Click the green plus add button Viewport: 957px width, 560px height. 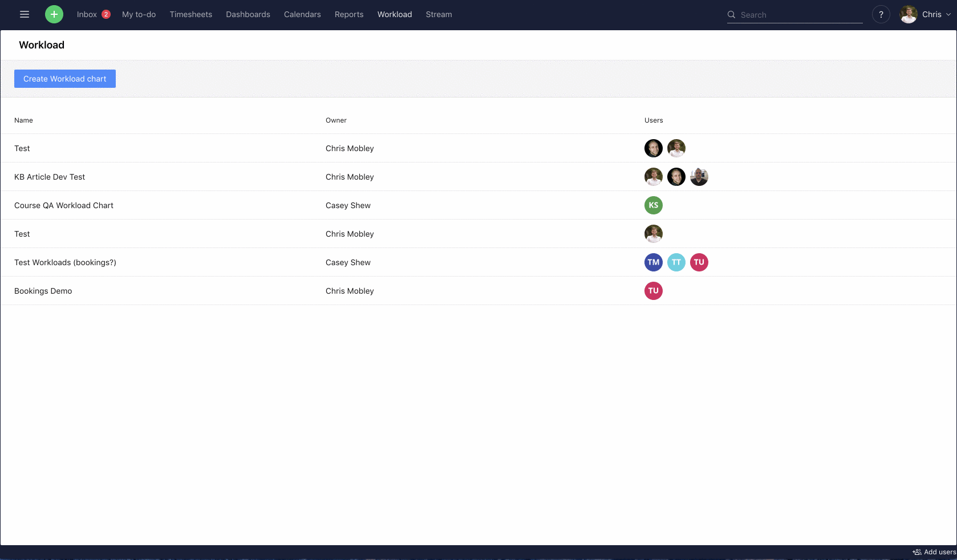tap(54, 14)
